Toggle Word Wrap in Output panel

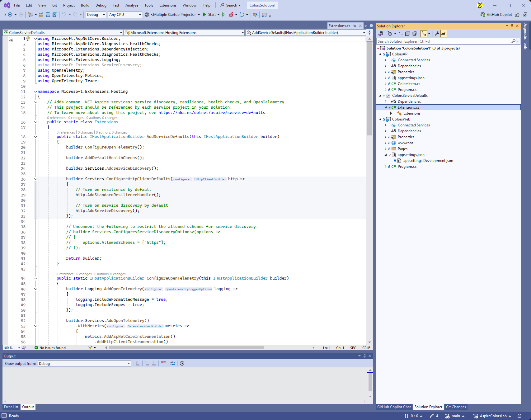(173, 363)
